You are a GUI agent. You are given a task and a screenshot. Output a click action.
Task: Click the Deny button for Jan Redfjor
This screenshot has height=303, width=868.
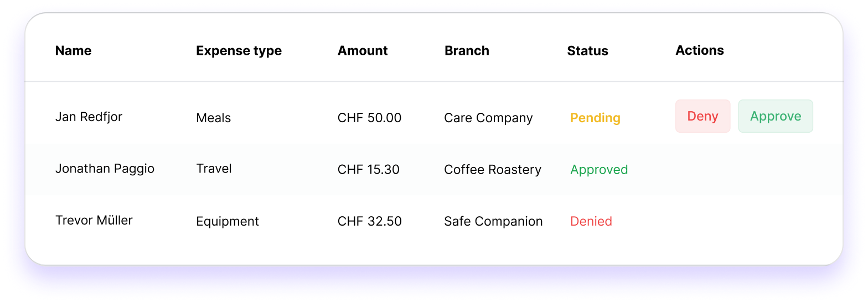pos(702,116)
